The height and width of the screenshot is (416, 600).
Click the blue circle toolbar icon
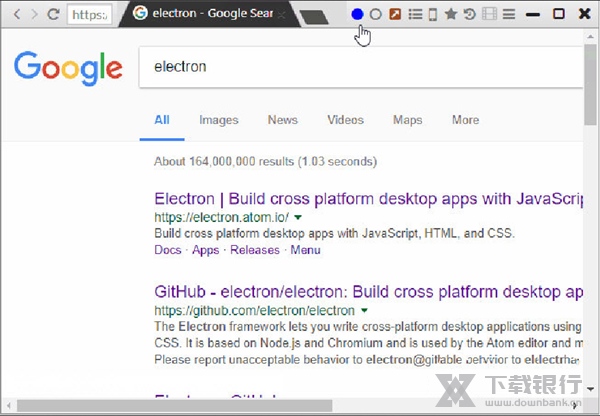point(357,14)
